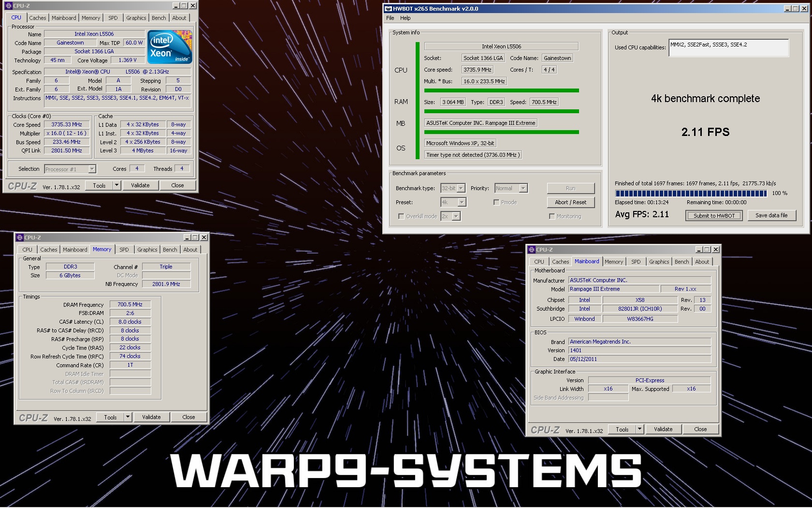The image size is (812, 508).
Task: Open Memory tab in Mainboard CPU-Z window
Action: (x=614, y=262)
